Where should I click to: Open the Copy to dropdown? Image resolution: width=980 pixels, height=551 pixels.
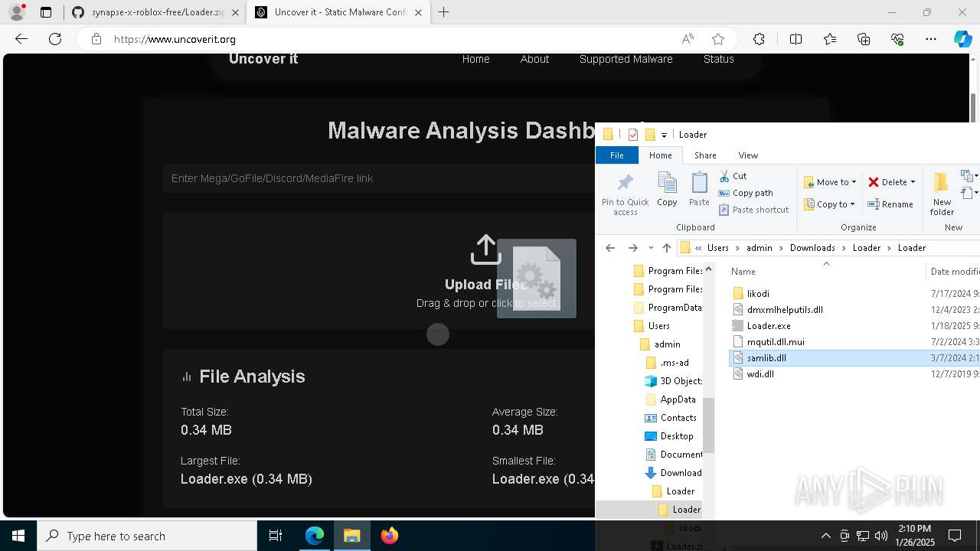(830, 204)
